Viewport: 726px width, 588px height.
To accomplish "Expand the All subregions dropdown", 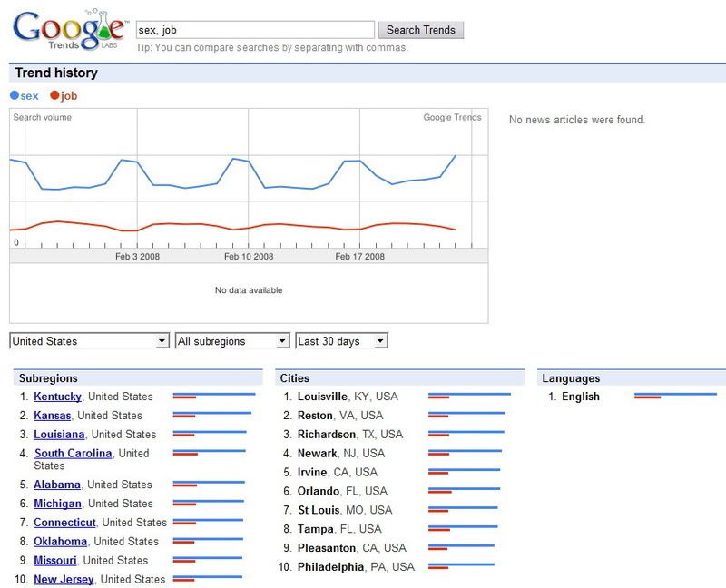I will pos(231,341).
